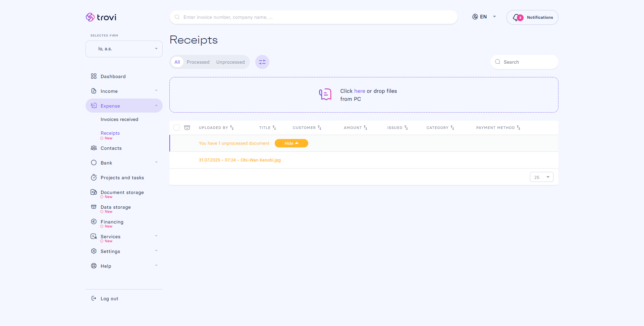The image size is (644, 326).
Task: Click the language globe icon
Action: tap(475, 17)
